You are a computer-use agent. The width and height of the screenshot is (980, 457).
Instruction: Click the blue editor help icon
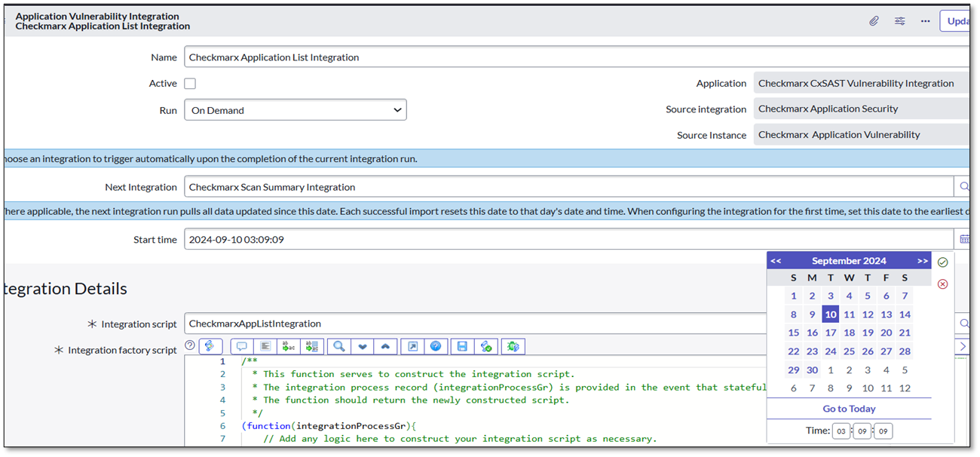[x=436, y=346]
